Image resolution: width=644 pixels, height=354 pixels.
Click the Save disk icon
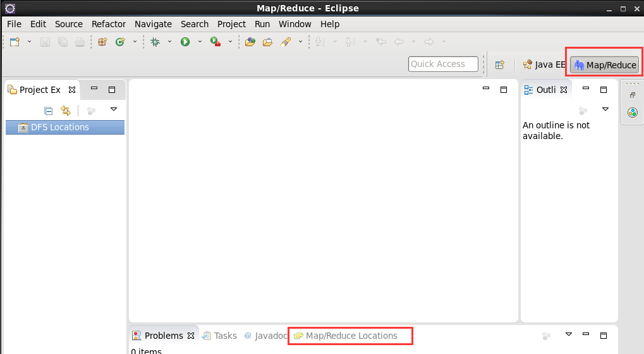pos(45,42)
